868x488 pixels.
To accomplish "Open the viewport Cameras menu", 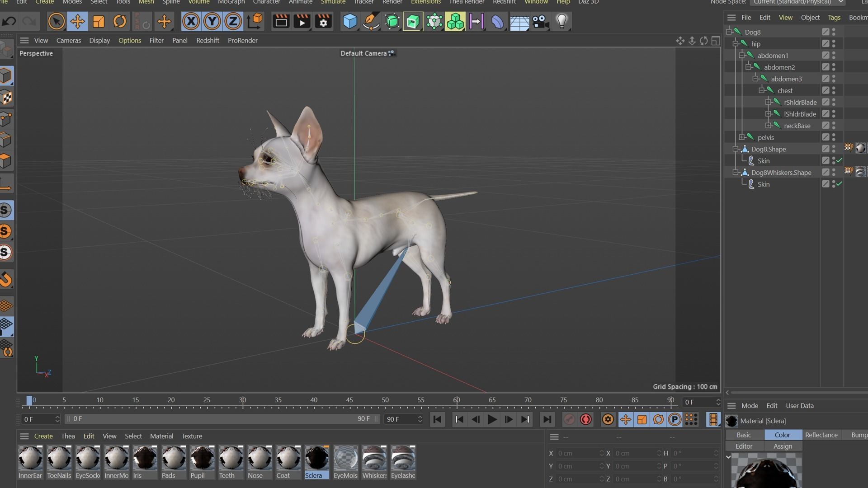I will [69, 40].
